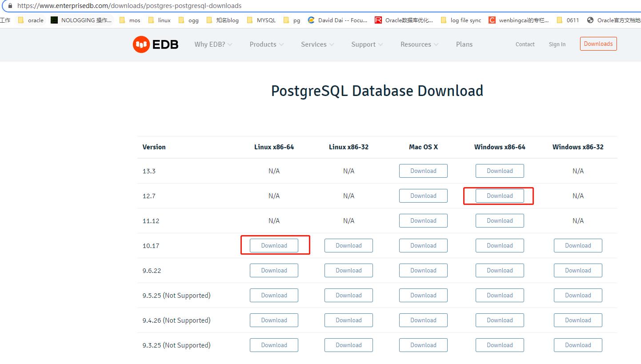Expand the Products menu
641x364 pixels.
pyautogui.click(x=267, y=44)
